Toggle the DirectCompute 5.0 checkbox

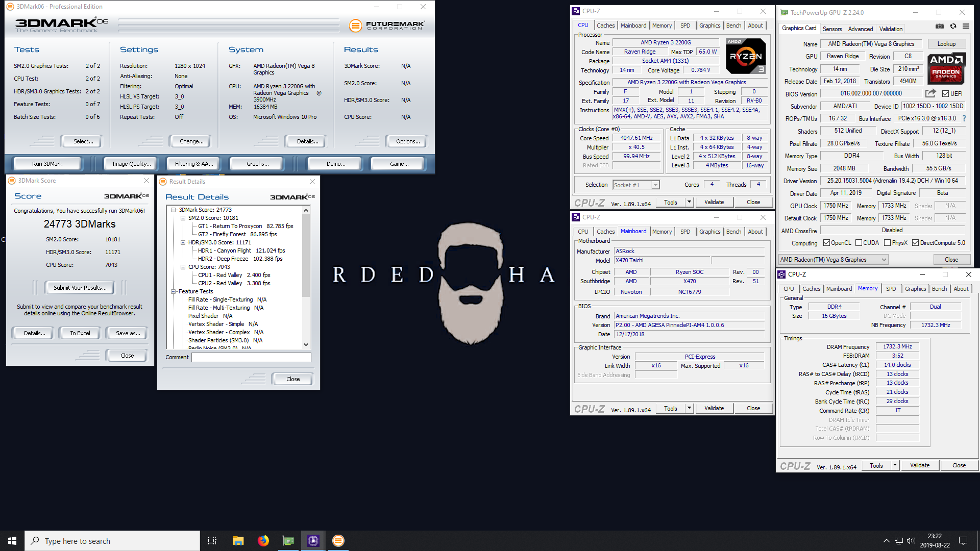915,243
